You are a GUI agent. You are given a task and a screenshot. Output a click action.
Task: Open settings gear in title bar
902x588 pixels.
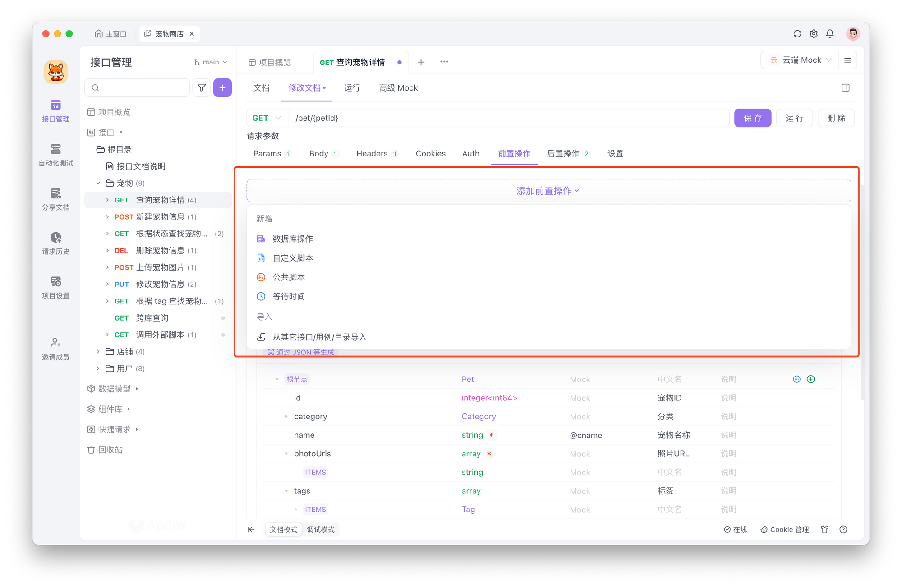pyautogui.click(x=813, y=34)
